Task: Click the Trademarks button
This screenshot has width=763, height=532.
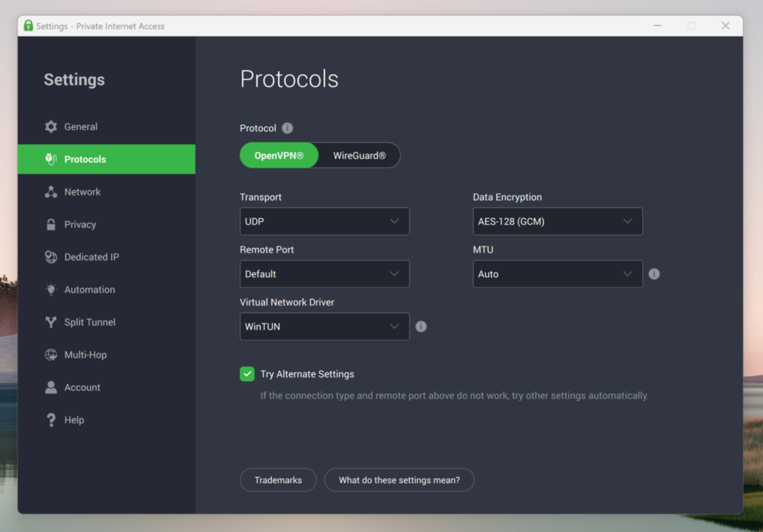Action: click(279, 480)
